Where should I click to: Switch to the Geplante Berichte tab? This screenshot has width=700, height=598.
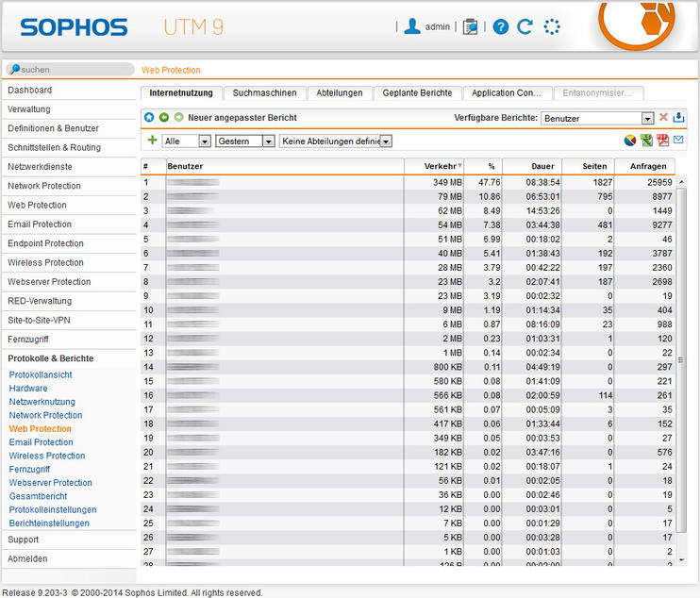(x=417, y=93)
